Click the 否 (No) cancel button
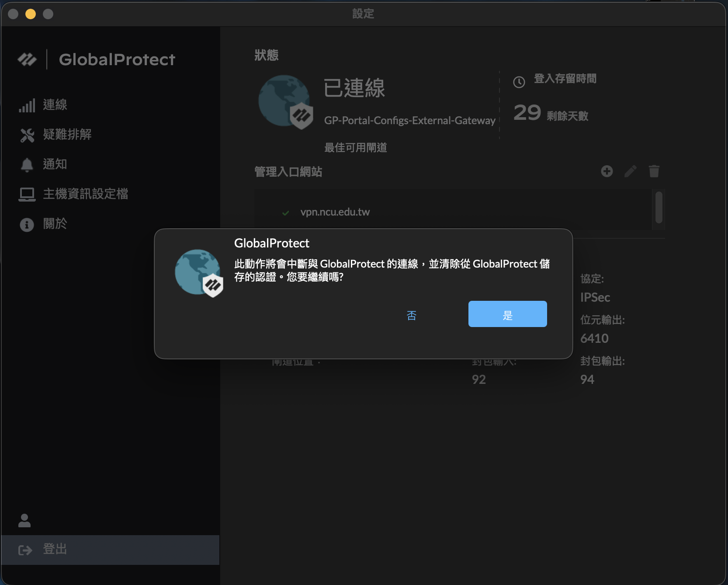This screenshot has width=728, height=585. [x=411, y=315]
